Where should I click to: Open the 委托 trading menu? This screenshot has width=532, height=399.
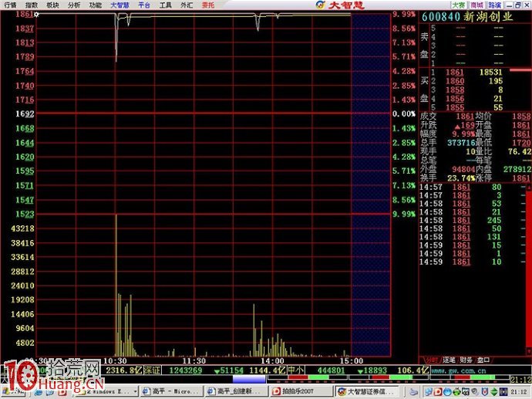pos(208,5)
